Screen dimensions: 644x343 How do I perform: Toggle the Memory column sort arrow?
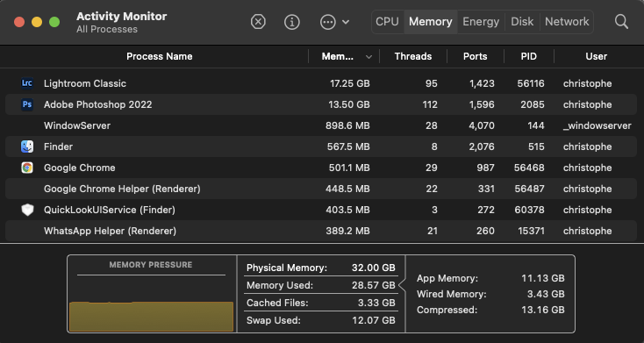[x=369, y=57]
